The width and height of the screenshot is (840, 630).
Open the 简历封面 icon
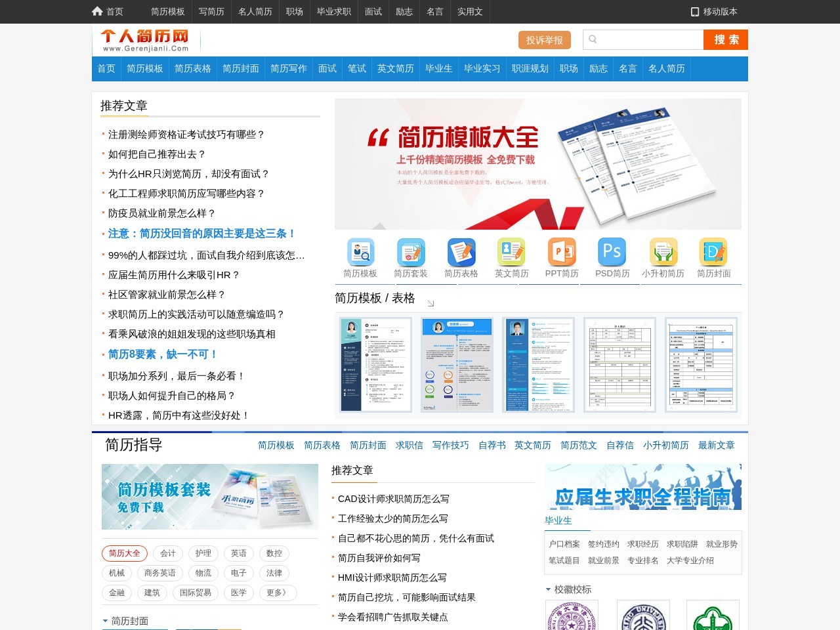713,251
